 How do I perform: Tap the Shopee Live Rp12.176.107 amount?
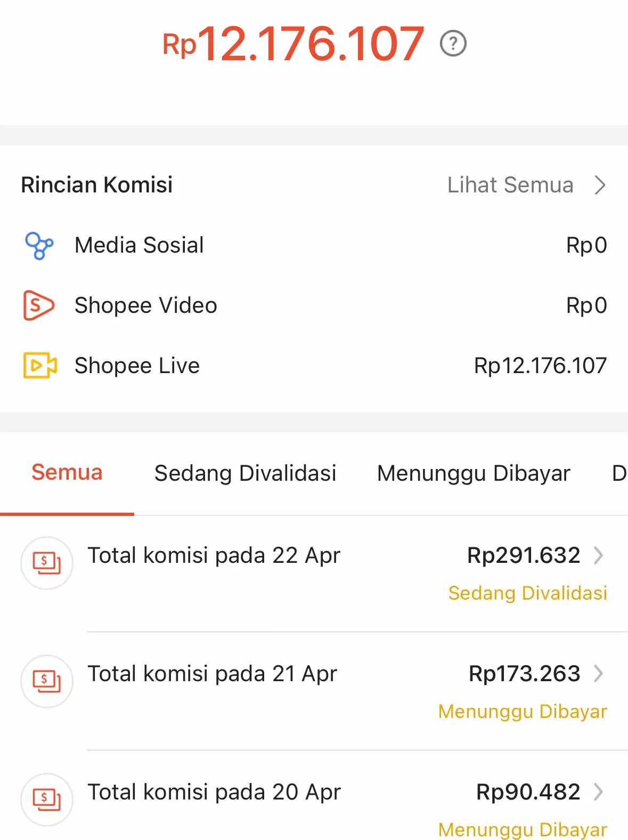pyautogui.click(x=540, y=366)
